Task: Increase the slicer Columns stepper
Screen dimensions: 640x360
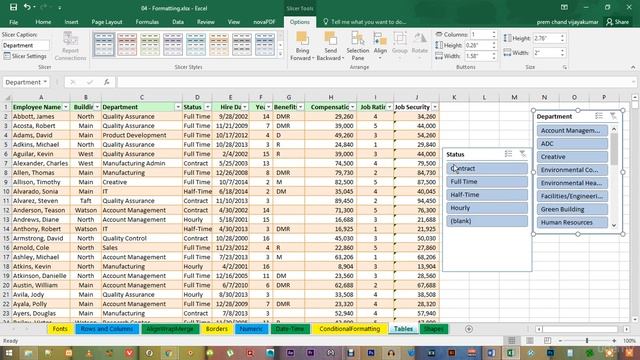Action: (x=494, y=32)
